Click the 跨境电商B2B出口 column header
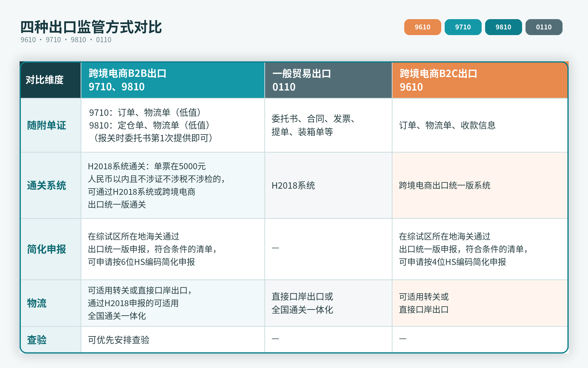 [173, 80]
